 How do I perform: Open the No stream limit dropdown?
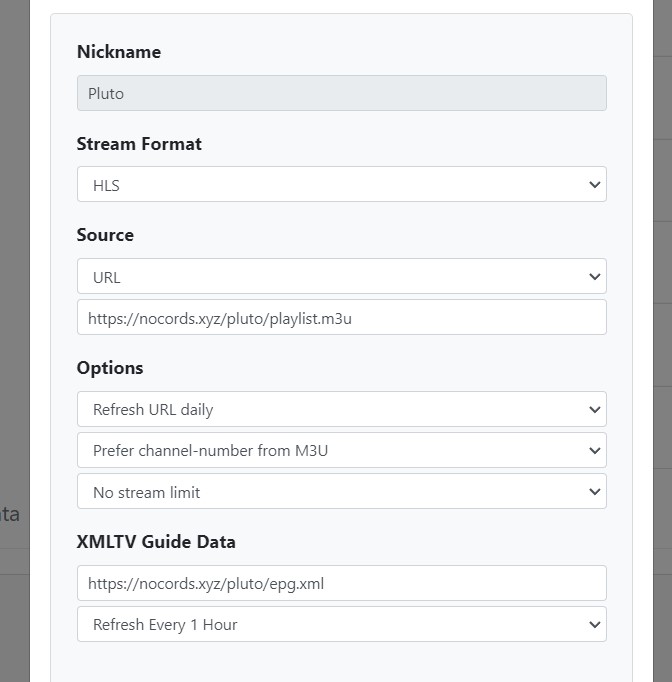340,492
